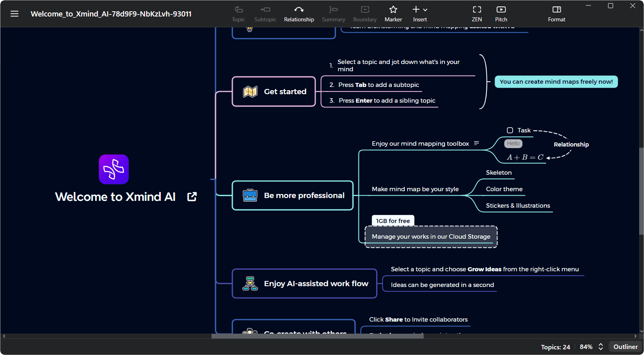This screenshot has width=644, height=355.
Task: Toggle the Format panel
Action: 557,14
